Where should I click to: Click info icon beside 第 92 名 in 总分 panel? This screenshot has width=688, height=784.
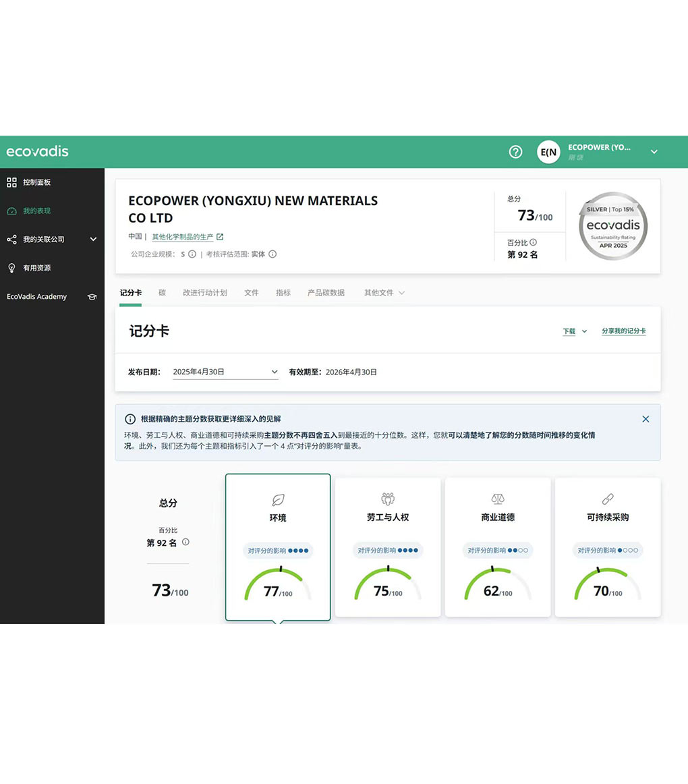pos(185,542)
